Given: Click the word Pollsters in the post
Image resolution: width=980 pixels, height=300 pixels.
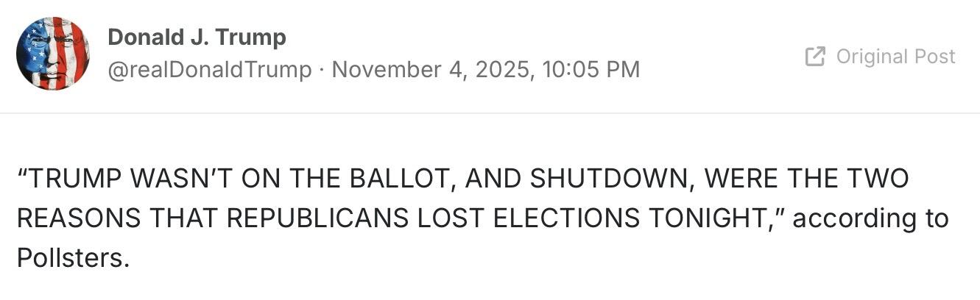Looking at the screenshot, I should tap(71, 258).
